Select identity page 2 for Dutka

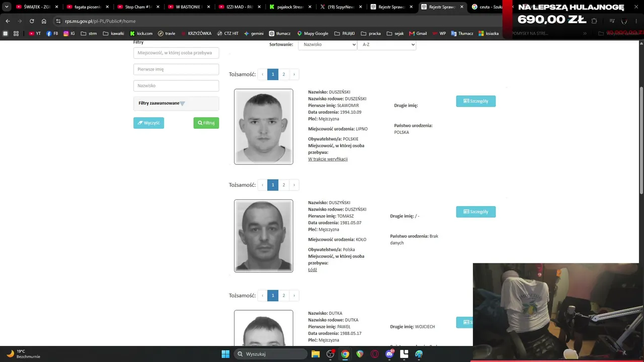coord(284,296)
